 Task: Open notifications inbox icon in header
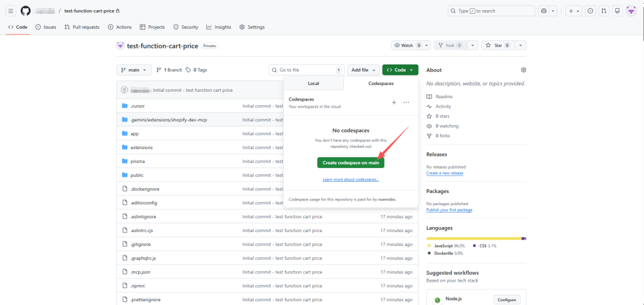[618, 11]
